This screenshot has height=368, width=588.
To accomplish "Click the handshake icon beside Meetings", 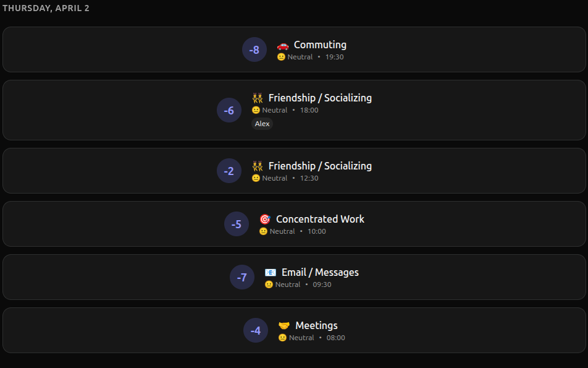I will [283, 325].
